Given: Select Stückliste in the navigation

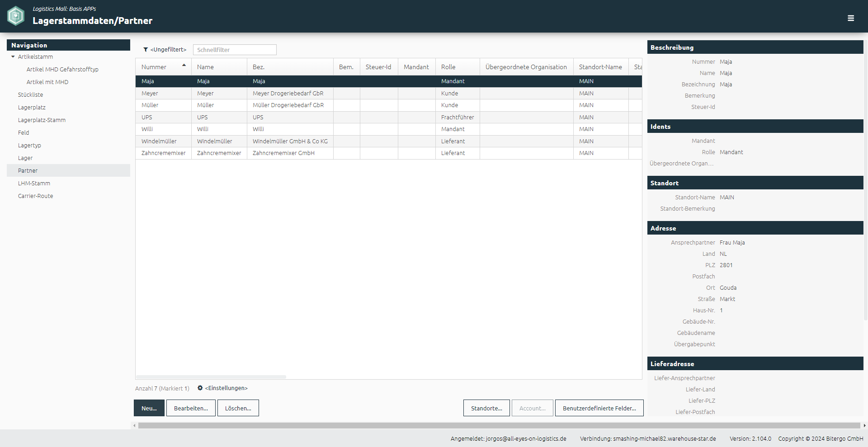Looking at the screenshot, I should [x=31, y=94].
